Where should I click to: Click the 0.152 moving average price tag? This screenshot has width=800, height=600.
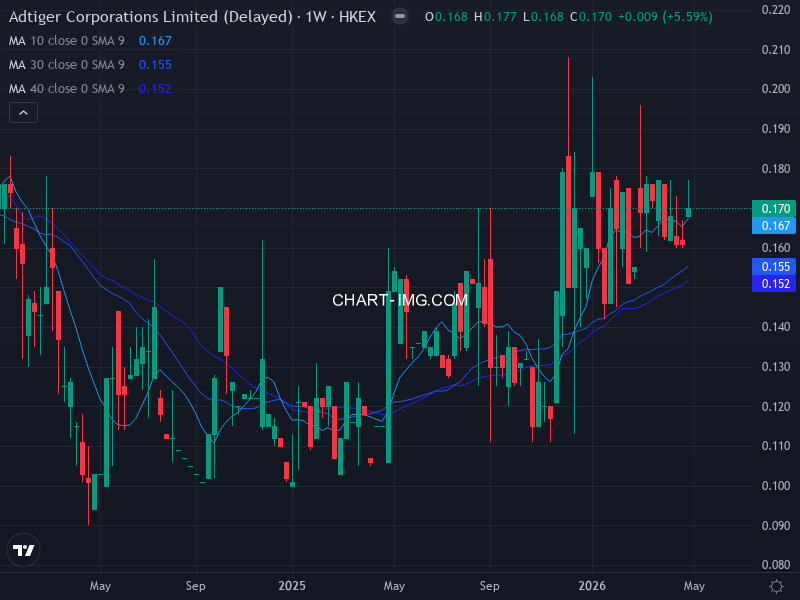(774, 284)
